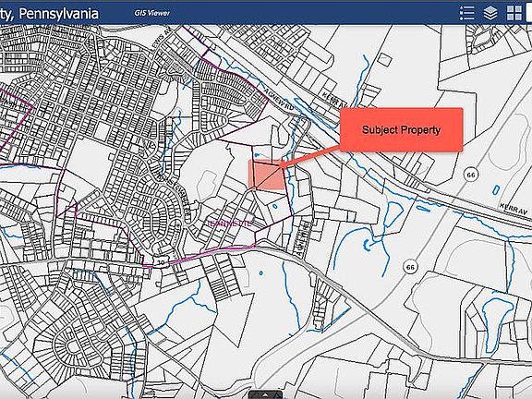Open the Basemap Gallery grid icon

tap(514, 13)
